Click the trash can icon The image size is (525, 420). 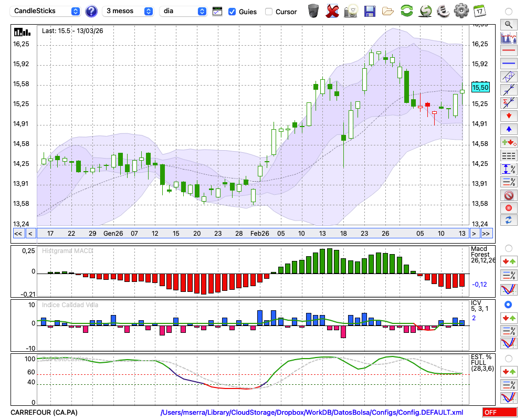tap(313, 11)
